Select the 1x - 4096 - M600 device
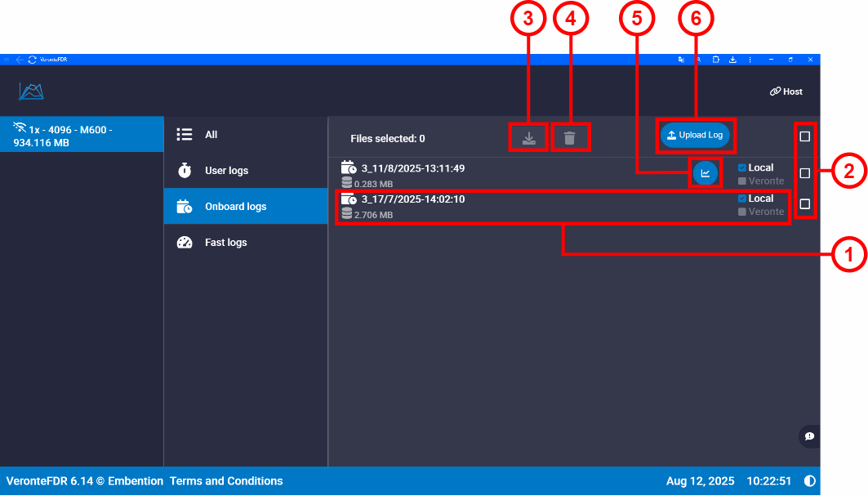 click(x=82, y=135)
